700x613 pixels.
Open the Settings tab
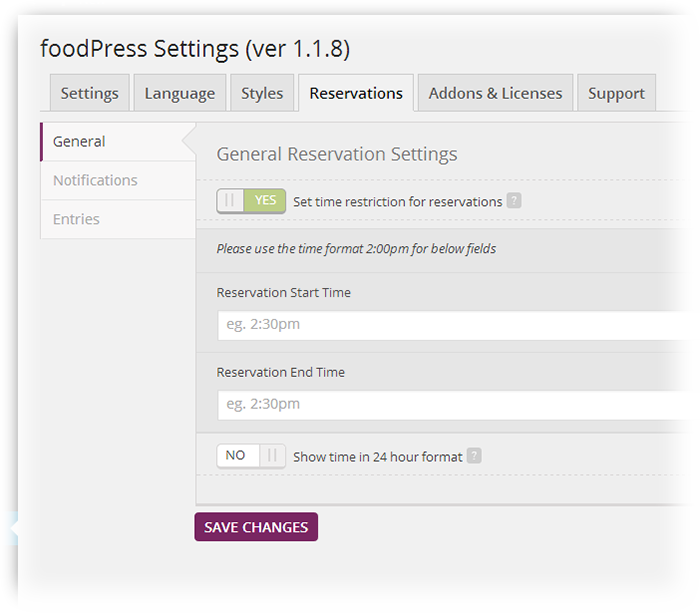(x=90, y=93)
